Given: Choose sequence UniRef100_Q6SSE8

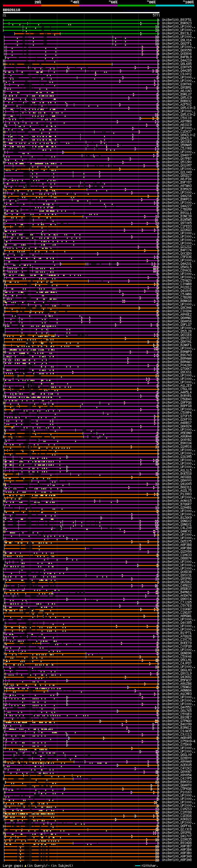Looking at the screenshot, I should pyautogui.click(x=176, y=142).
